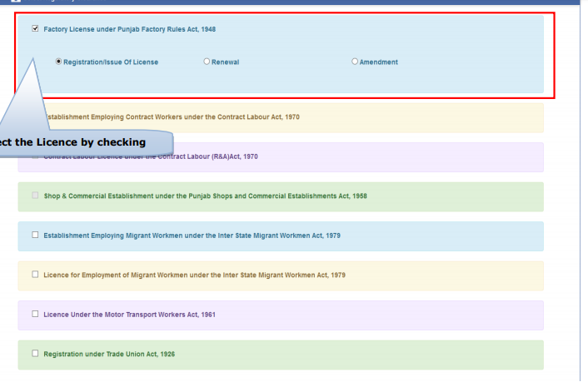Click the Renewal option label text

[x=225, y=62]
